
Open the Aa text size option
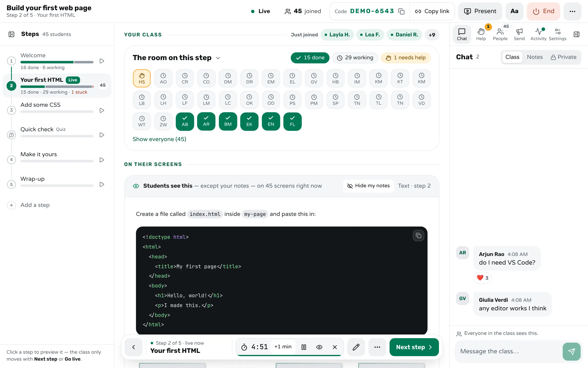pos(514,11)
